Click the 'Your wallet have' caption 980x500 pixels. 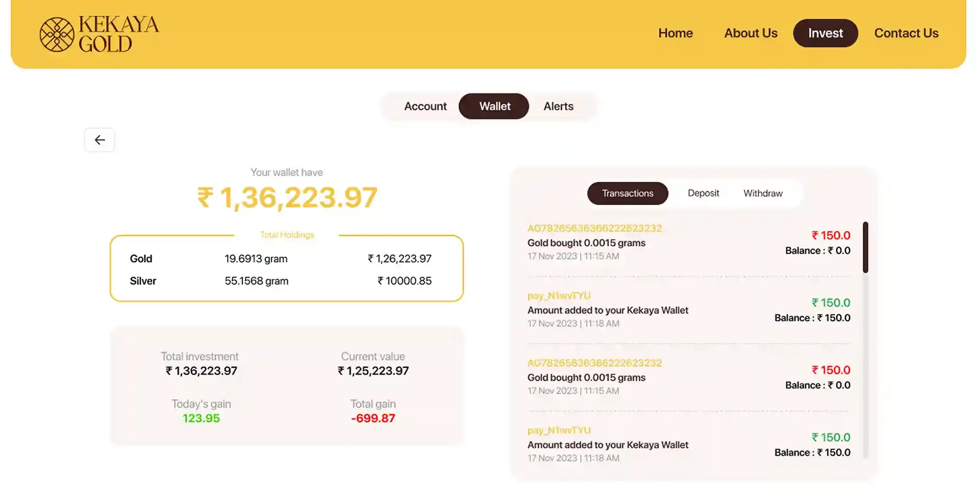pos(287,172)
